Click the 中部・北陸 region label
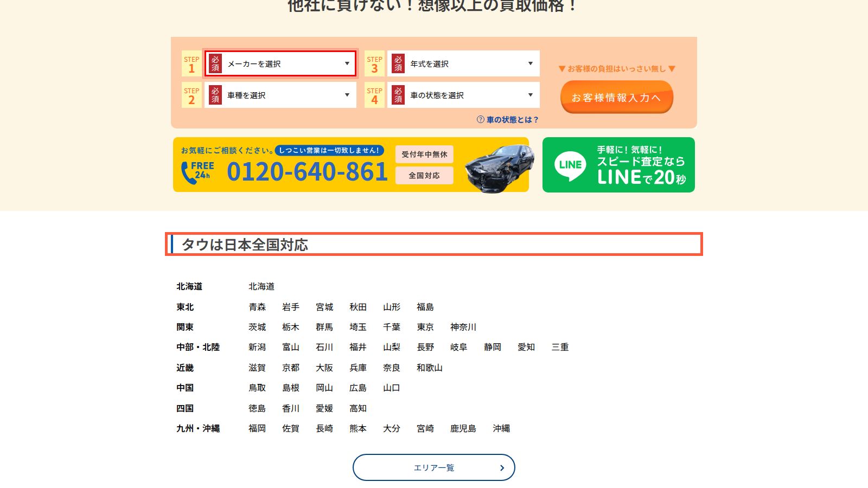 point(198,347)
